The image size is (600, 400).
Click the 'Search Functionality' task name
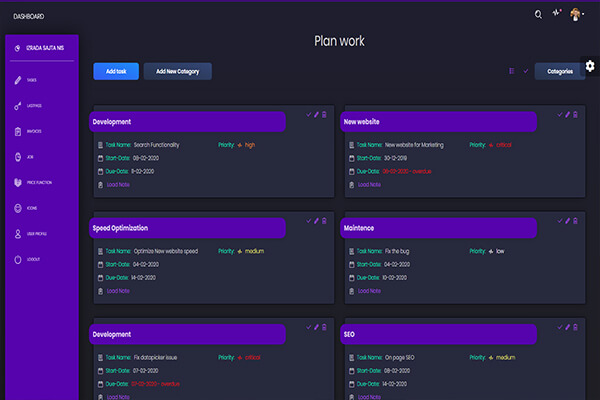click(x=157, y=145)
